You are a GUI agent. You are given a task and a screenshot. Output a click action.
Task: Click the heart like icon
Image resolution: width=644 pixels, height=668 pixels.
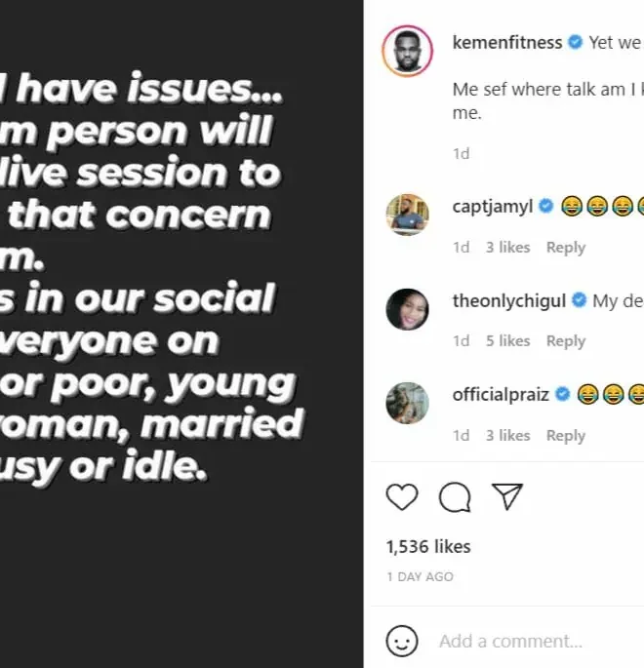tap(402, 498)
